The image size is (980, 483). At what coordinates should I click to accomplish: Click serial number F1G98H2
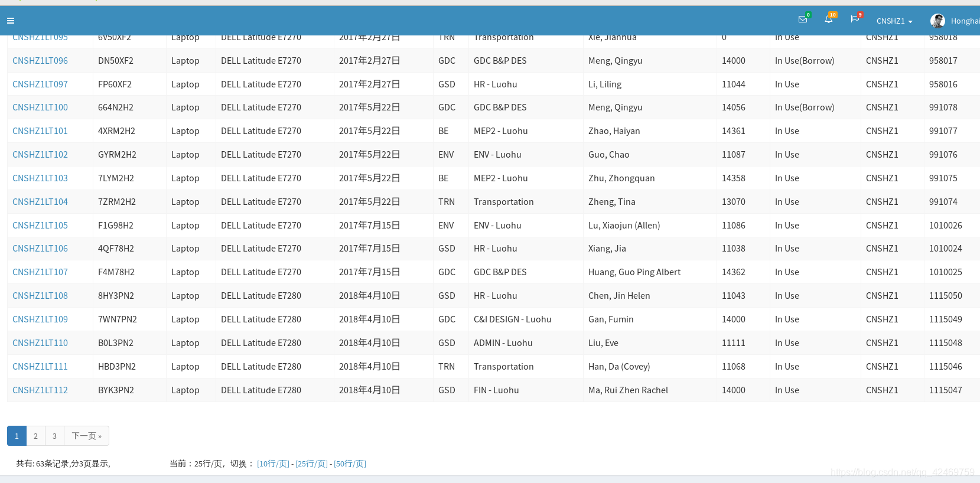pyautogui.click(x=116, y=226)
